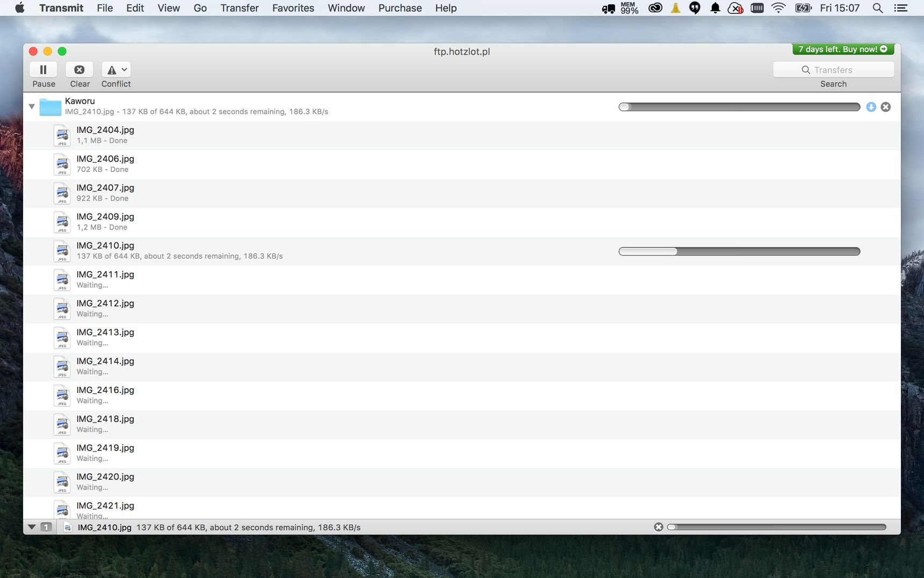This screenshot has width=924, height=578.
Task: Click the 7 days left Buy now button
Action: coord(843,49)
